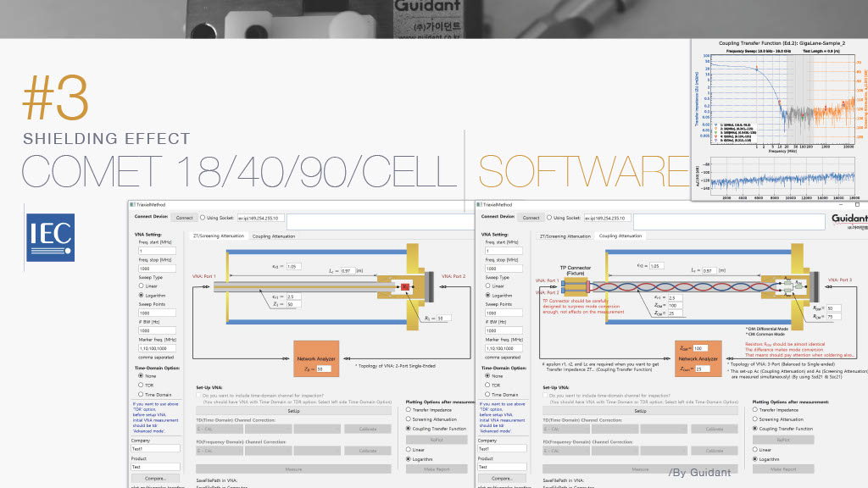Click the Guidant logo in the right window
The width and height of the screenshot is (868, 488).
[849, 221]
